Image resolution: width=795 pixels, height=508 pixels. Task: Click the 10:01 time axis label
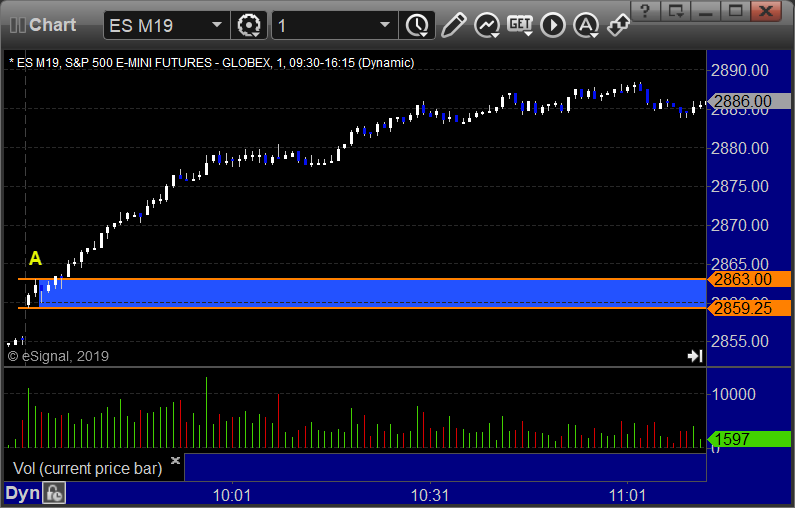click(232, 495)
